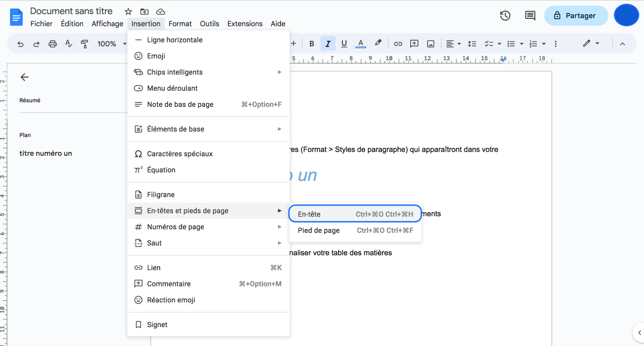The width and height of the screenshot is (644, 346).
Task: Toggle the checklist formatting
Action: 489,43
